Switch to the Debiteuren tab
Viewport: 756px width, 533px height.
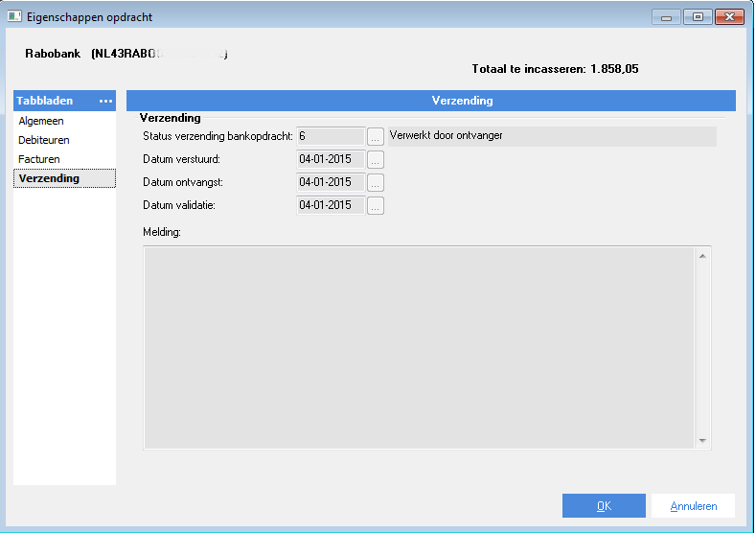[44, 140]
